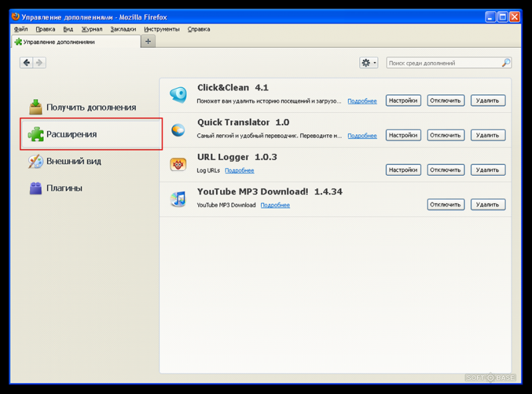Disable Click&Clean with Отключить
Screen dimensions: 532x394
point(446,100)
